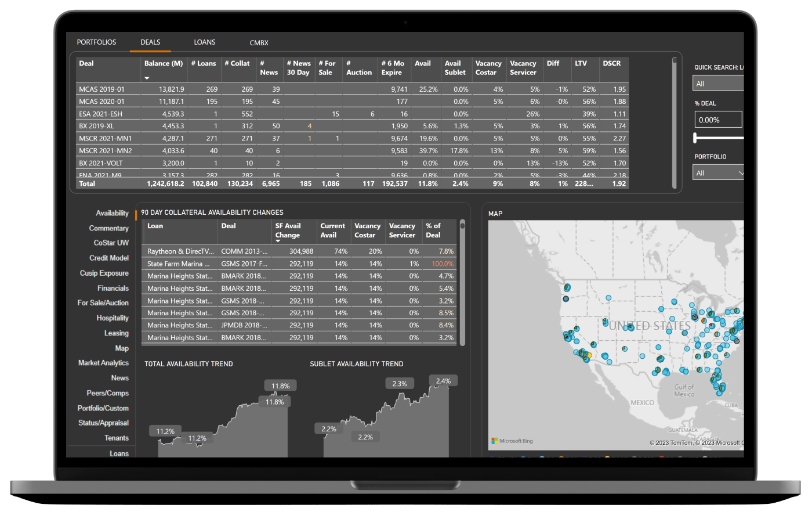
Task: Open the Loans tab at top
Action: pos(205,42)
